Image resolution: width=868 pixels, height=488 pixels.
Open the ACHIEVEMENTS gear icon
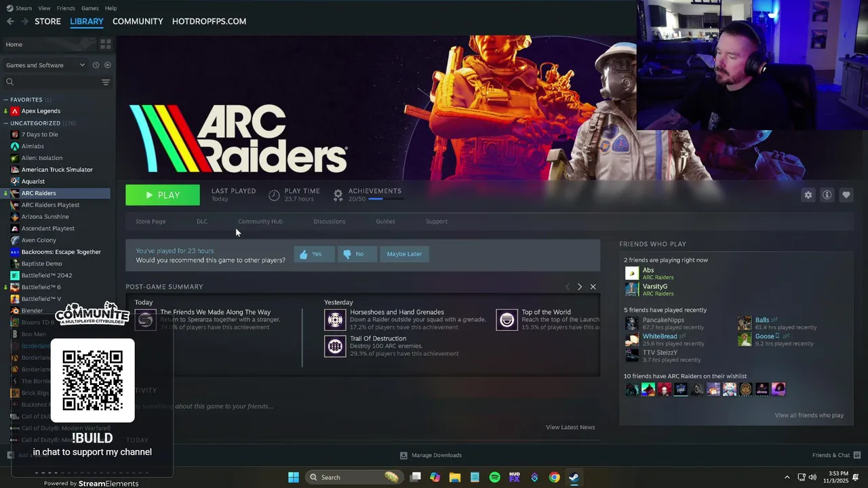click(338, 195)
